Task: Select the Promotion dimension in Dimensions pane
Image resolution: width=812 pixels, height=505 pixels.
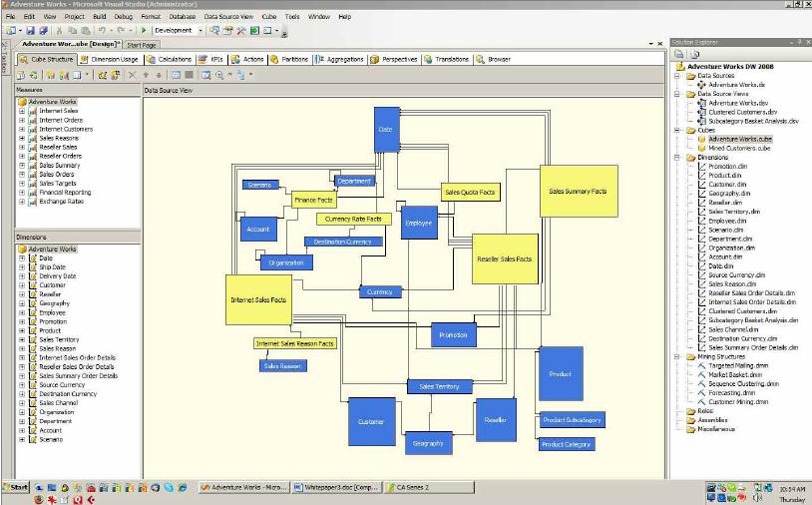Action: pyautogui.click(x=53, y=321)
